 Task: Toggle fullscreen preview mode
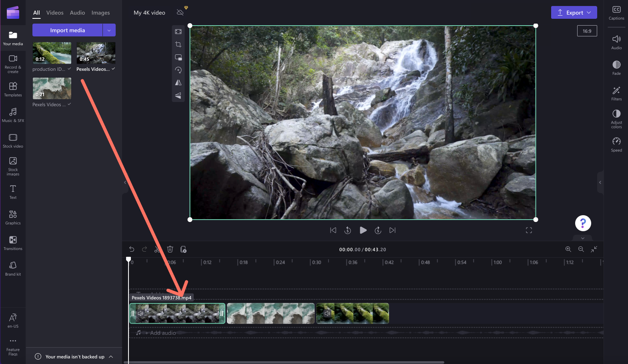point(529,230)
